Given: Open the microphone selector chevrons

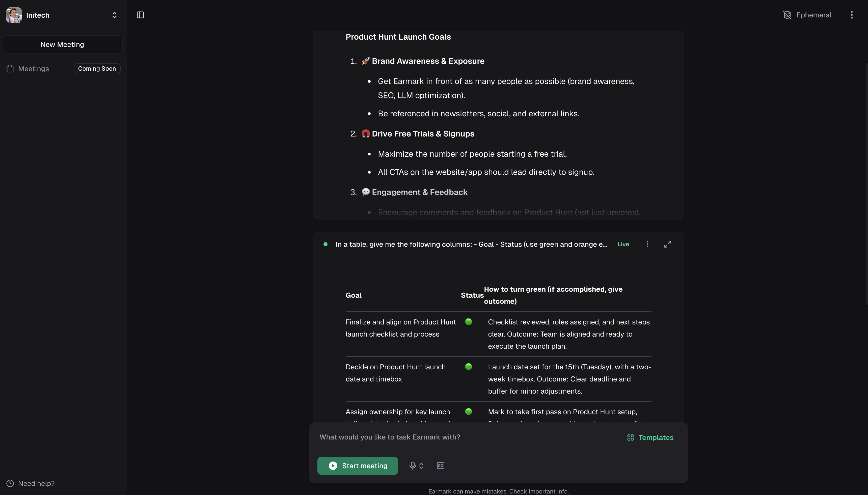Looking at the screenshot, I should 421,465.
